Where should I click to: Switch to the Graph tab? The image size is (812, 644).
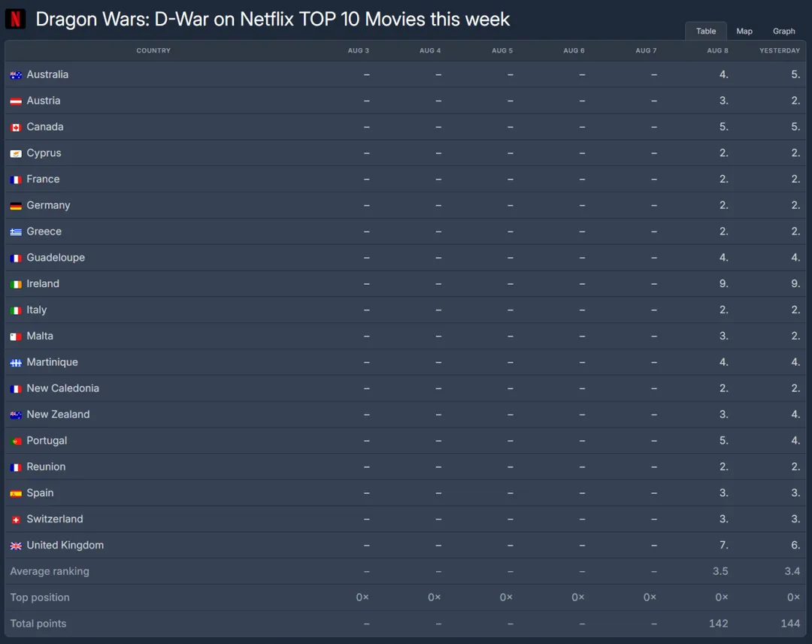(783, 31)
